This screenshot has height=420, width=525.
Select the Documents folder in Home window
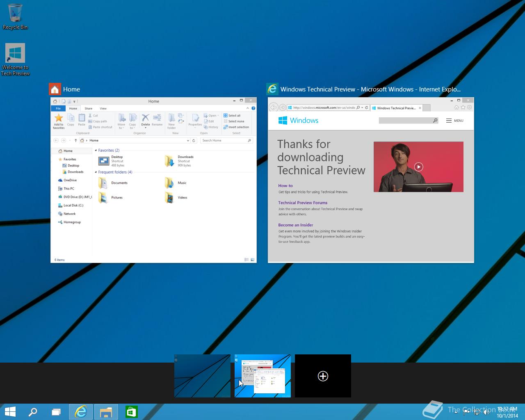(x=113, y=183)
